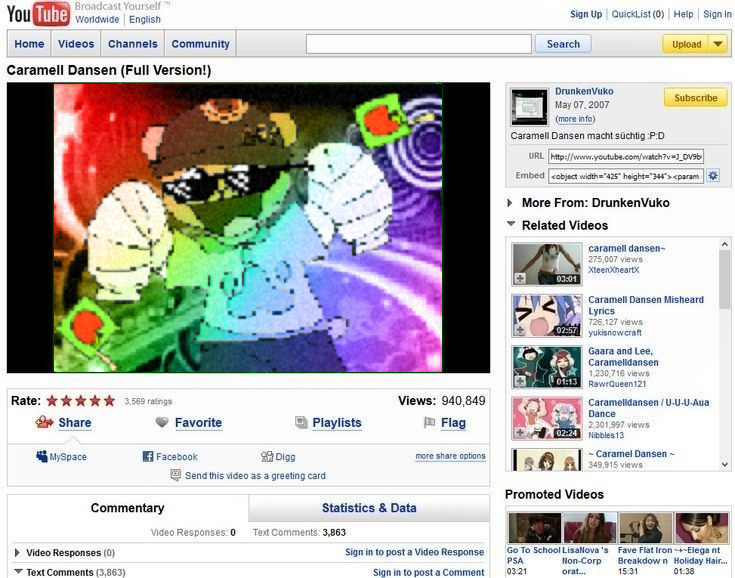
Task: Rate the video one star
Action: pyautogui.click(x=52, y=401)
